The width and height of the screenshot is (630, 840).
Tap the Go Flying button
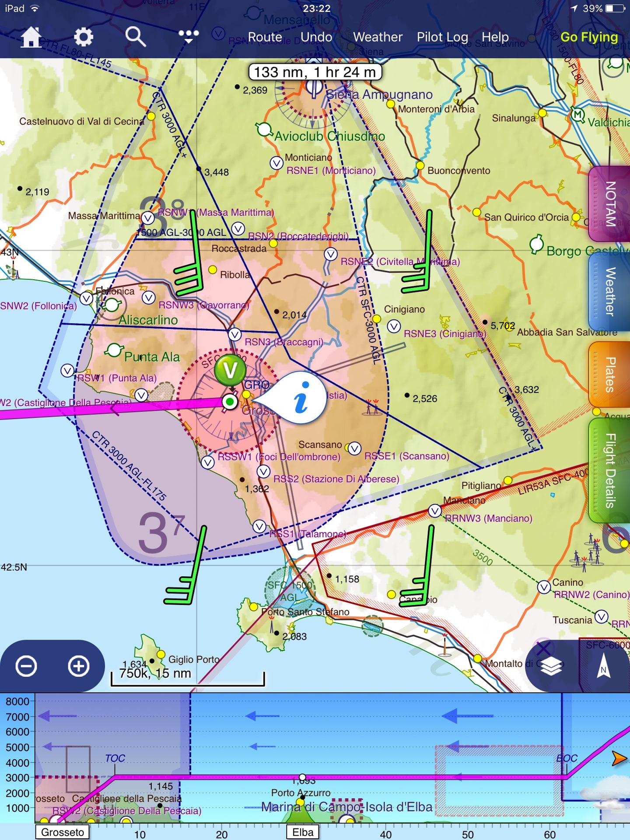(x=589, y=37)
